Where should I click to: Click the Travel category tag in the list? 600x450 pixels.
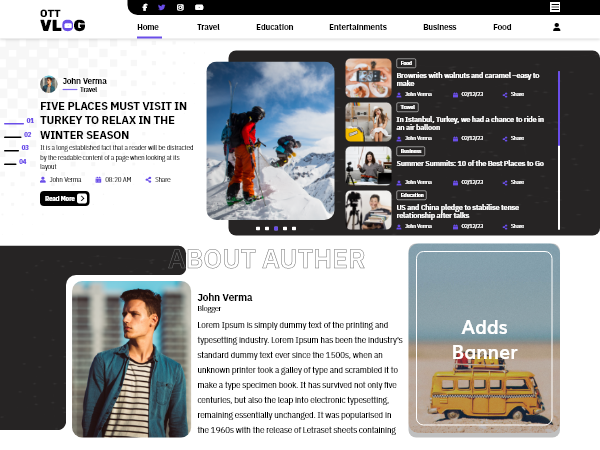[408, 107]
